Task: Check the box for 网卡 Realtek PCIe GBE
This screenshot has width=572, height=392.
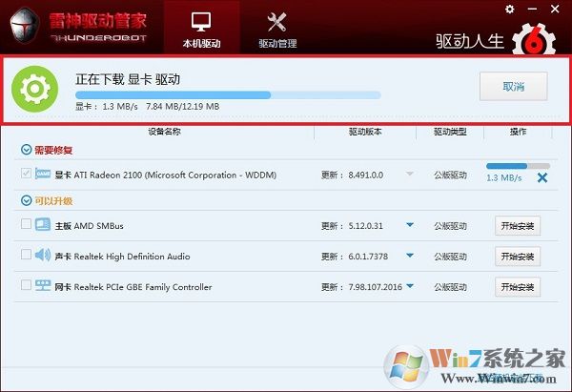Action: pyautogui.click(x=26, y=284)
